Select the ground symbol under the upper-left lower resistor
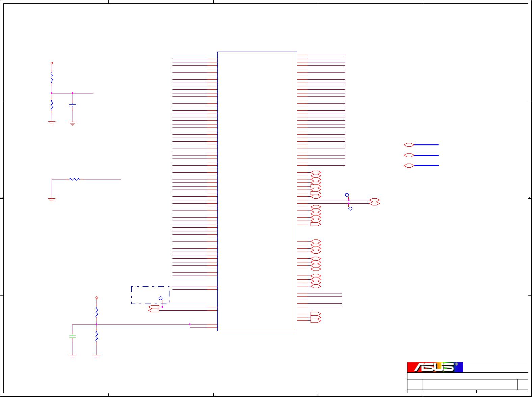532x397 pixels. click(x=52, y=123)
